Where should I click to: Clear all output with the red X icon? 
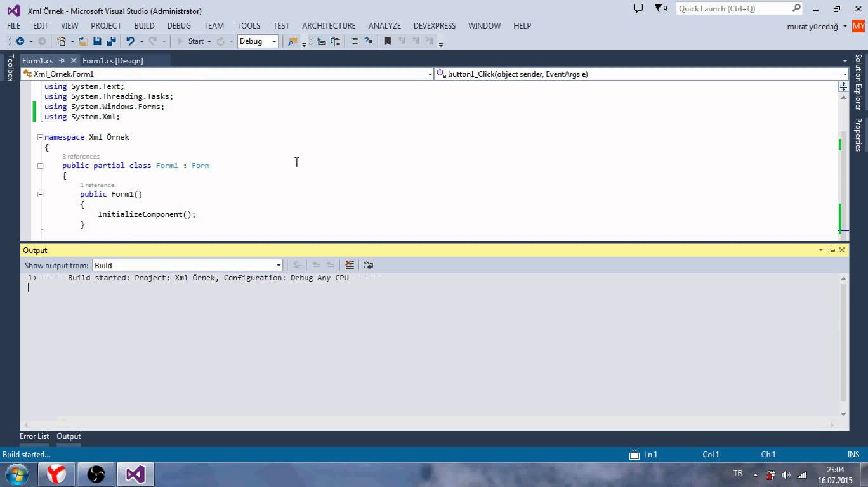coord(350,265)
